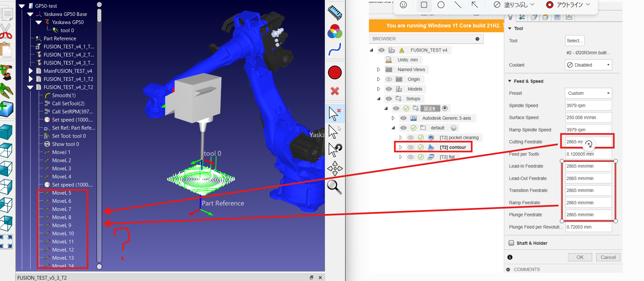This screenshot has width=644, height=281.
Task: Click the red record circle button
Action: 335,72
